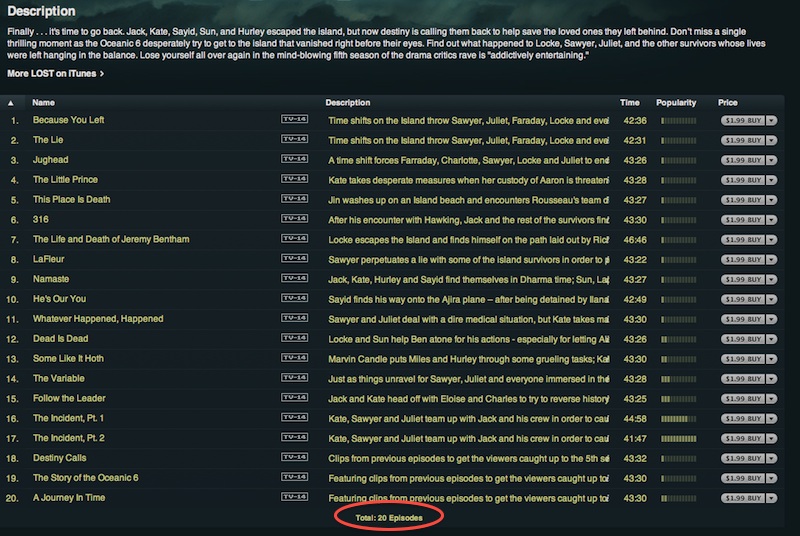Buy The Life and Death of Jeremy Bentham
The width and height of the screenshot is (800, 536).
click(743, 240)
